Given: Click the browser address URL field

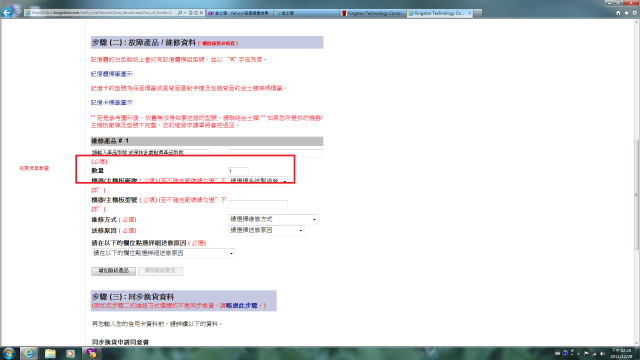Looking at the screenshot, I should [x=101, y=13].
